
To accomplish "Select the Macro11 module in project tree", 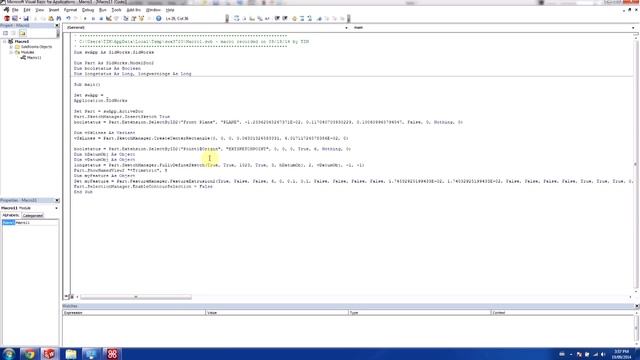I will 33,58.
